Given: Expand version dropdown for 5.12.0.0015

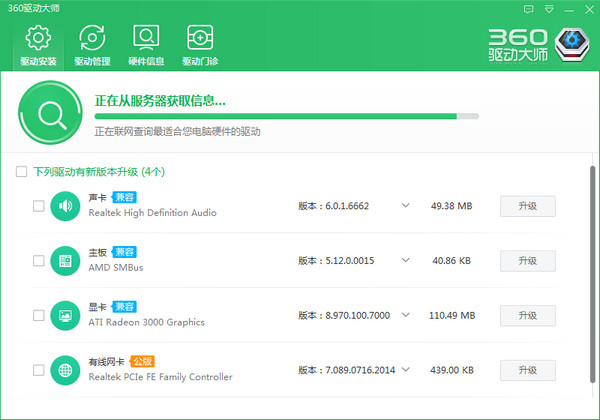Looking at the screenshot, I should (405, 261).
